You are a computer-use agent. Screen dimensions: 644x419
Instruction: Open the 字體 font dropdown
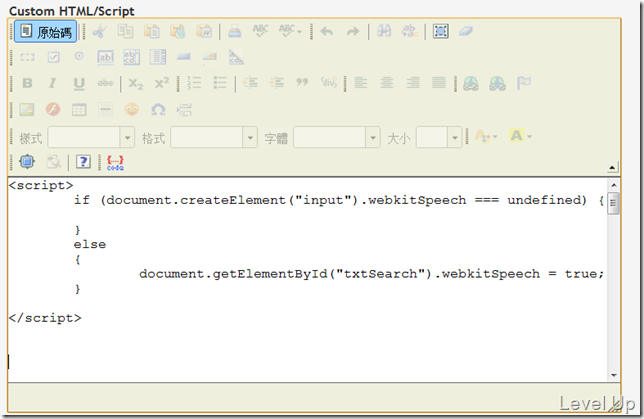click(x=337, y=137)
